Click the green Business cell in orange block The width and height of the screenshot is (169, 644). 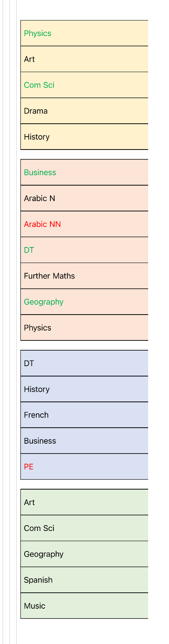pos(84,173)
